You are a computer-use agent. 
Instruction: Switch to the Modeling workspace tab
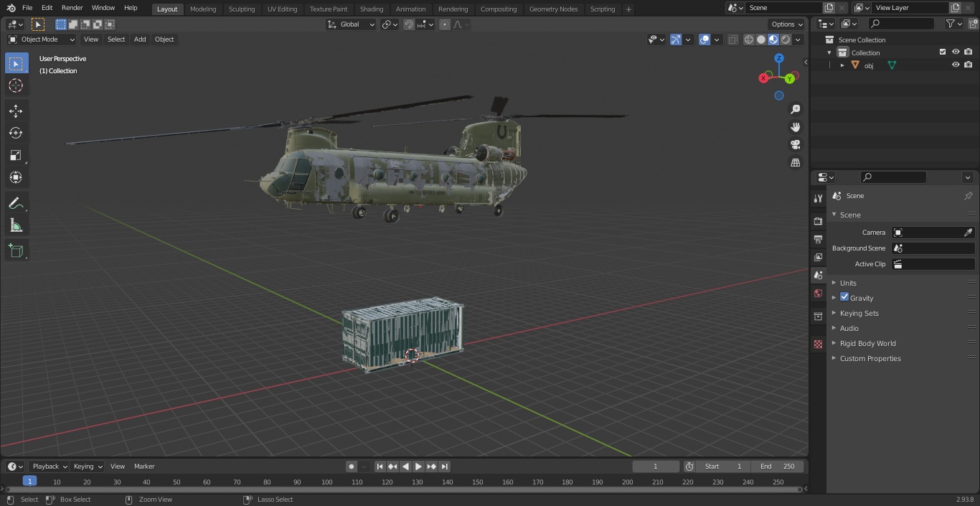click(x=203, y=9)
